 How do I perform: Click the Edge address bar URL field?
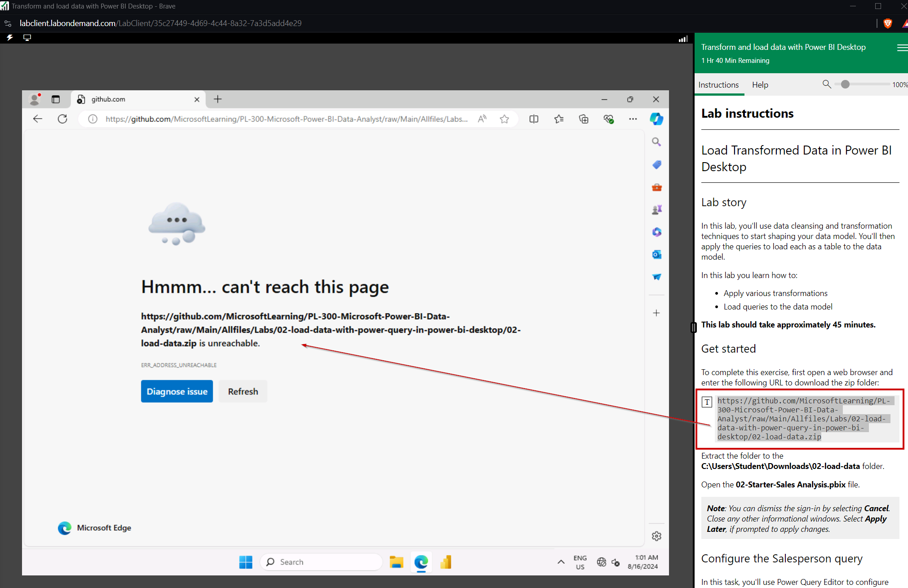pyautogui.click(x=287, y=119)
